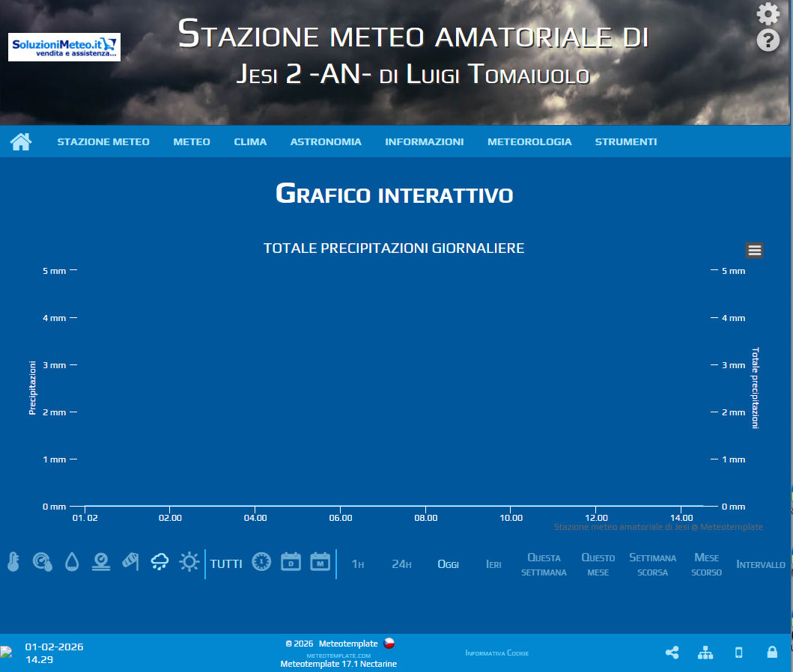Open the Informativa Cookie link
This screenshot has width=793, height=672.
[x=496, y=653]
